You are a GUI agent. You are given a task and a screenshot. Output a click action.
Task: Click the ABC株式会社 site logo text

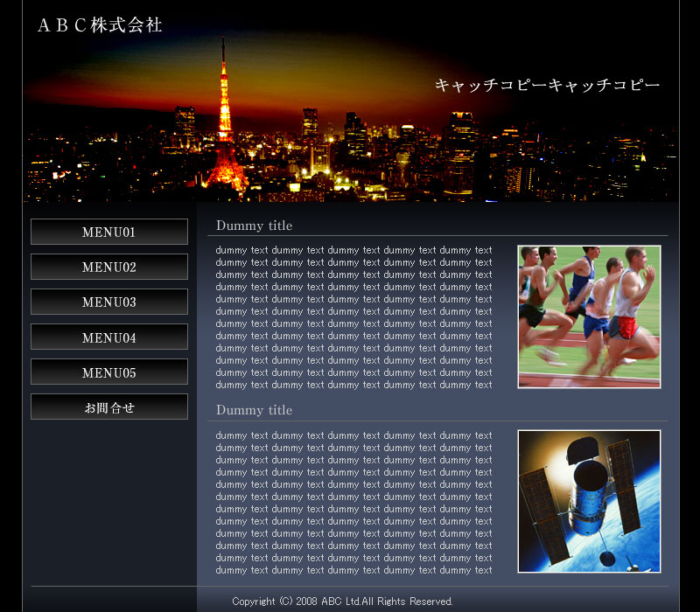pos(100,25)
